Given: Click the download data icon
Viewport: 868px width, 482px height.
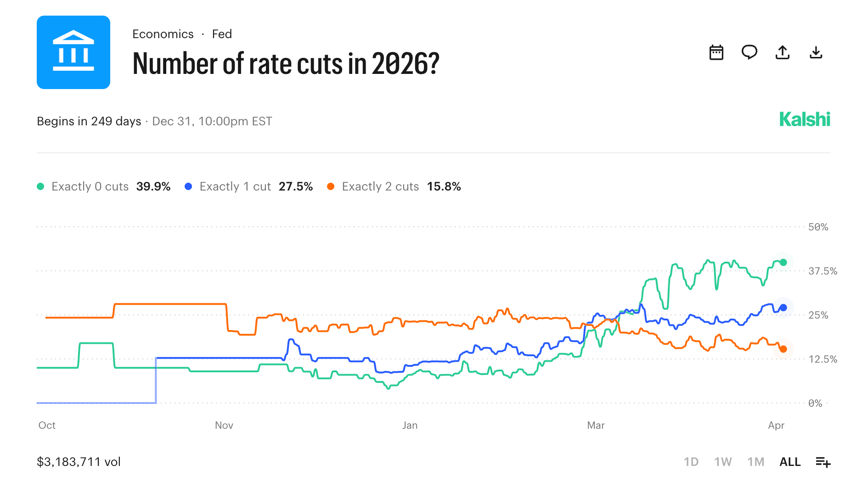Looking at the screenshot, I should (x=816, y=52).
